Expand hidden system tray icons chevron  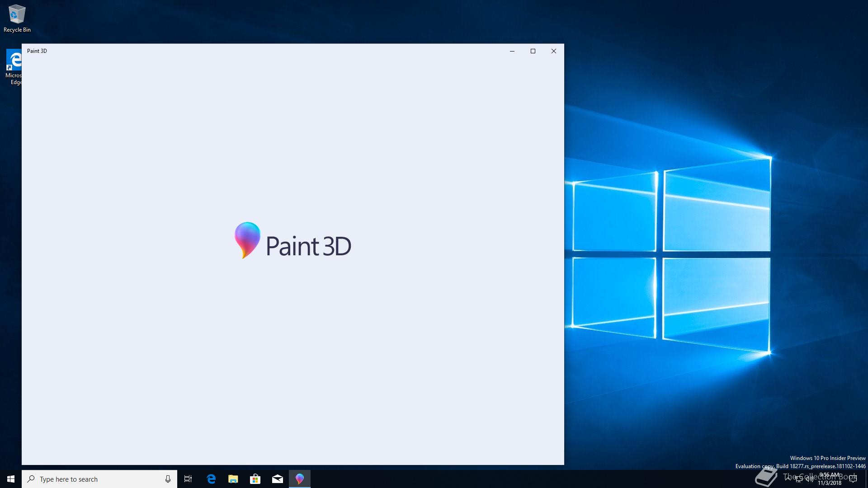[x=788, y=479]
